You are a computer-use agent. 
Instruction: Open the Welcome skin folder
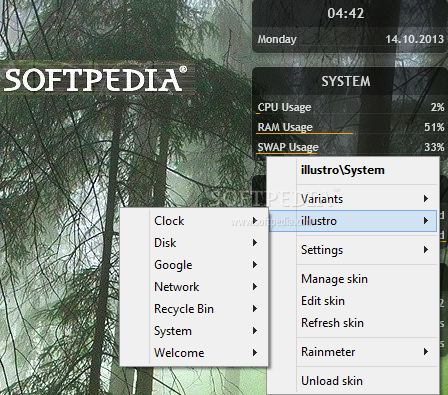194,353
